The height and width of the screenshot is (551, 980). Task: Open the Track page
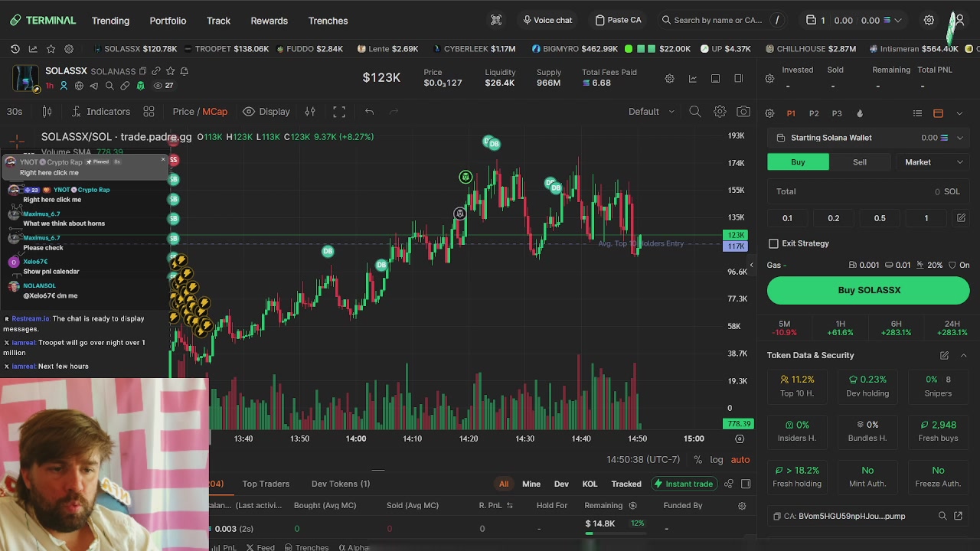pyautogui.click(x=218, y=21)
